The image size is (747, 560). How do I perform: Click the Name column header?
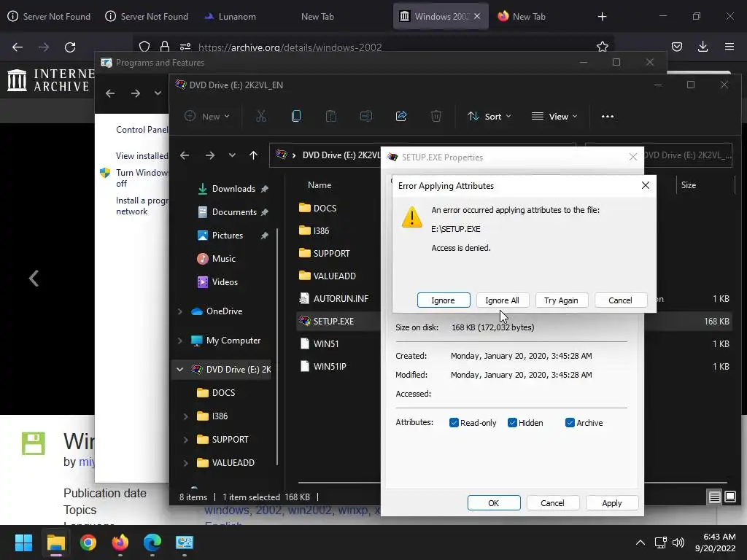click(x=320, y=184)
